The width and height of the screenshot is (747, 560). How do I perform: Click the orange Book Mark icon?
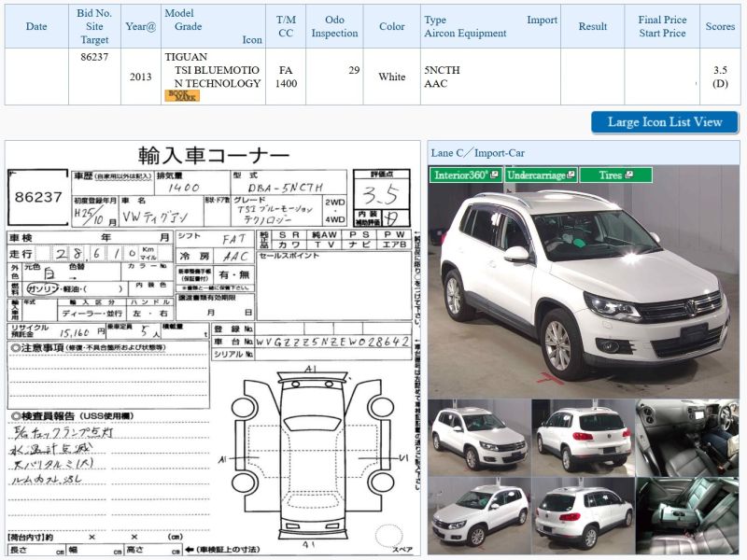tap(182, 96)
